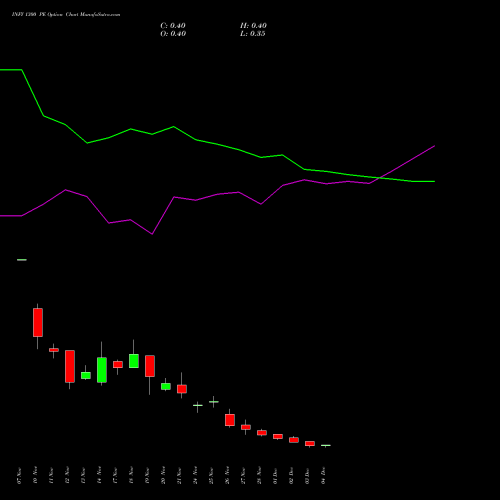The image size is (500, 500).
Task: Click the low value L: 0.35
Action: tap(253, 34)
